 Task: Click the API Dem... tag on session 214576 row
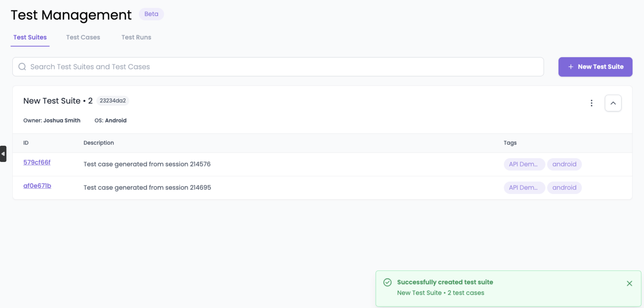(524, 164)
